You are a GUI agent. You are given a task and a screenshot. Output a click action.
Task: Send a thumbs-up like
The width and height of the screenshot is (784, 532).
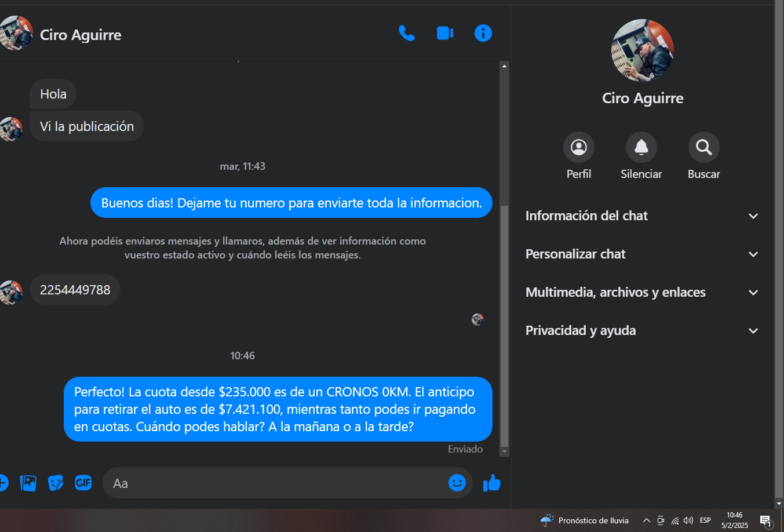[492, 482]
